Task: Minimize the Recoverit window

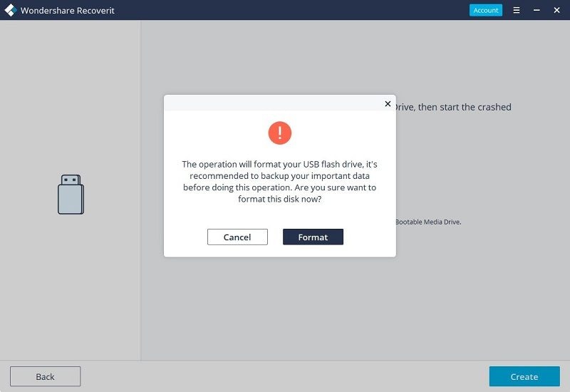Action: point(537,10)
